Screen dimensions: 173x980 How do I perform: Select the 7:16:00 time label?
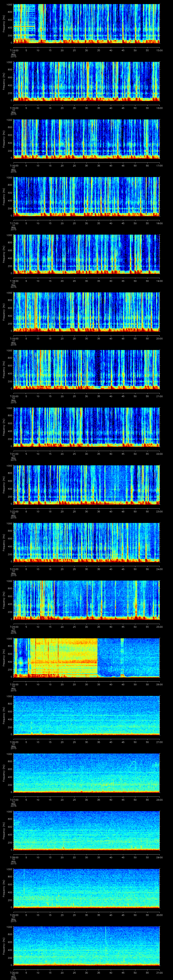coord(14,166)
